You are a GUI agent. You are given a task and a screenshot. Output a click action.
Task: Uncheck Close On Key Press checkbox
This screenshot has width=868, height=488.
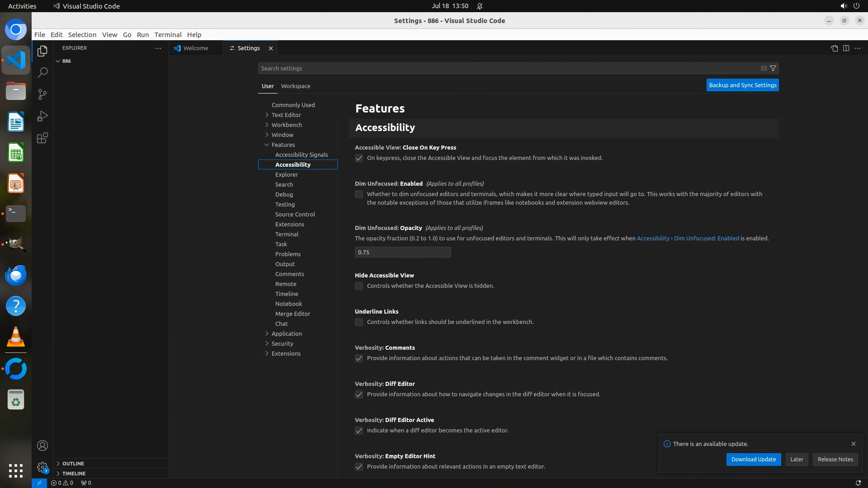(x=359, y=158)
